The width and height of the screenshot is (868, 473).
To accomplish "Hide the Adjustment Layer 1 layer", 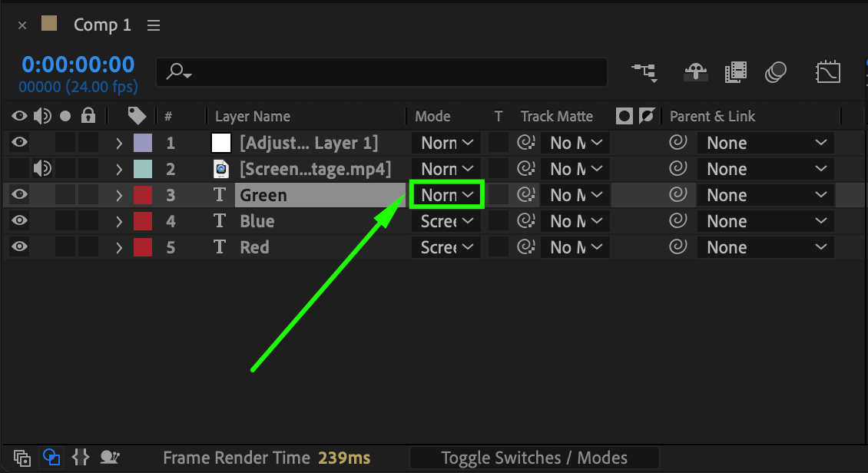I will (20, 143).
